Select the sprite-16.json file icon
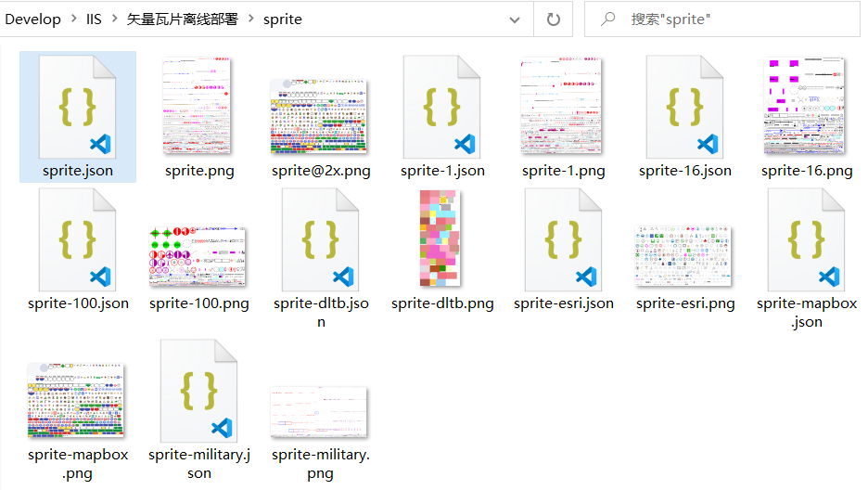868x490 pixels. coord(684,107)
